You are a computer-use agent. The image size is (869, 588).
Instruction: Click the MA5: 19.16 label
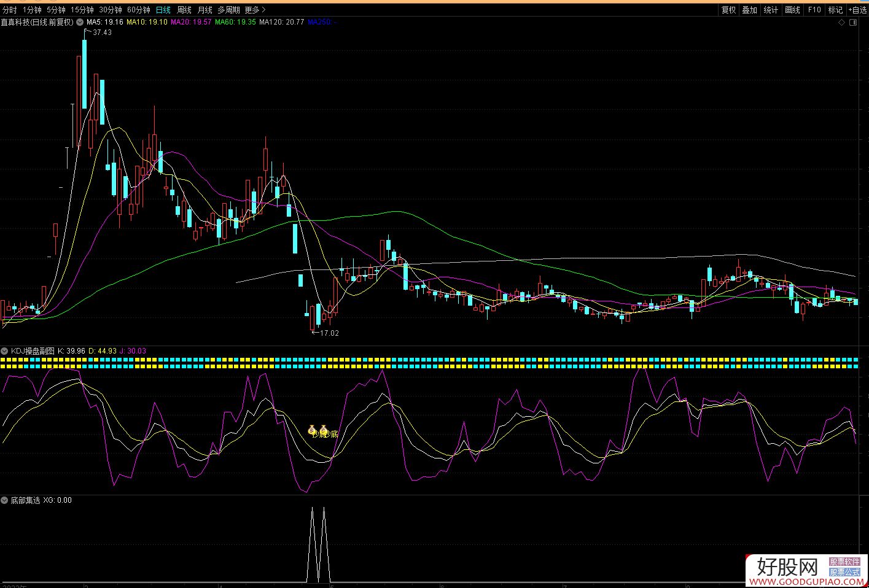pos(105,22)
